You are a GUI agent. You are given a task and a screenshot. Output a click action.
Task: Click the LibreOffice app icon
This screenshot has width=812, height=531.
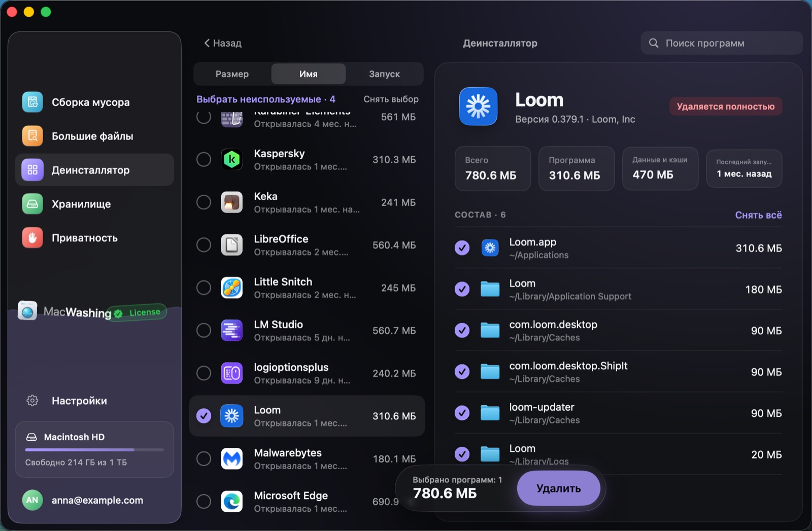(x=232, y=245)
